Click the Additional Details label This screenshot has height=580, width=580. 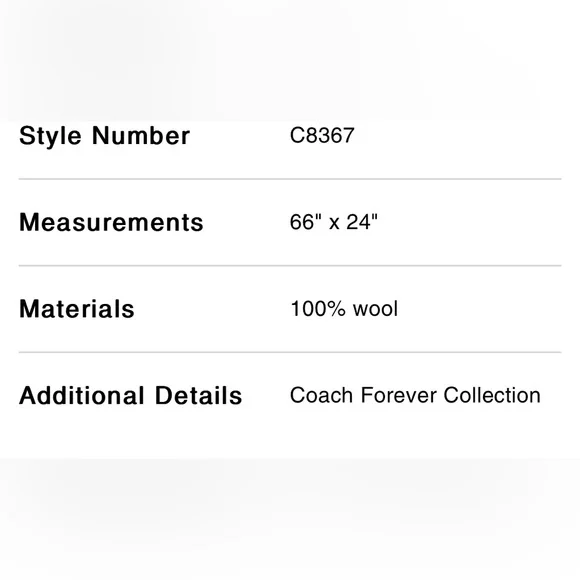click(x=130, y=395)
